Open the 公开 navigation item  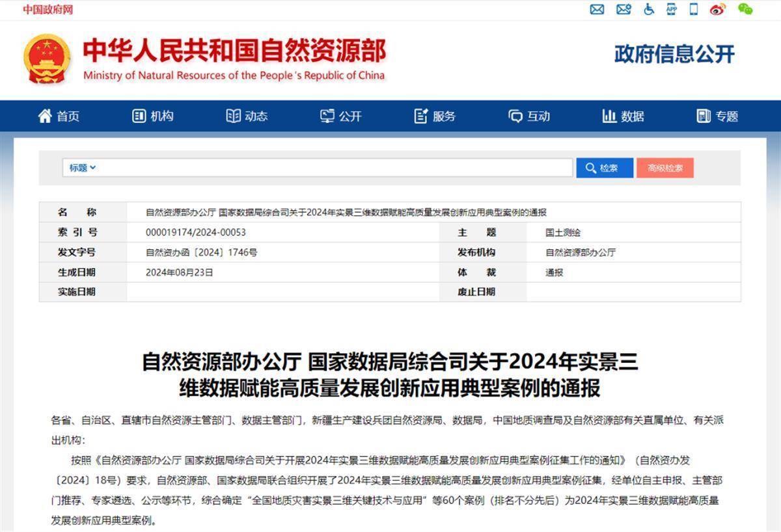(341, 116)
